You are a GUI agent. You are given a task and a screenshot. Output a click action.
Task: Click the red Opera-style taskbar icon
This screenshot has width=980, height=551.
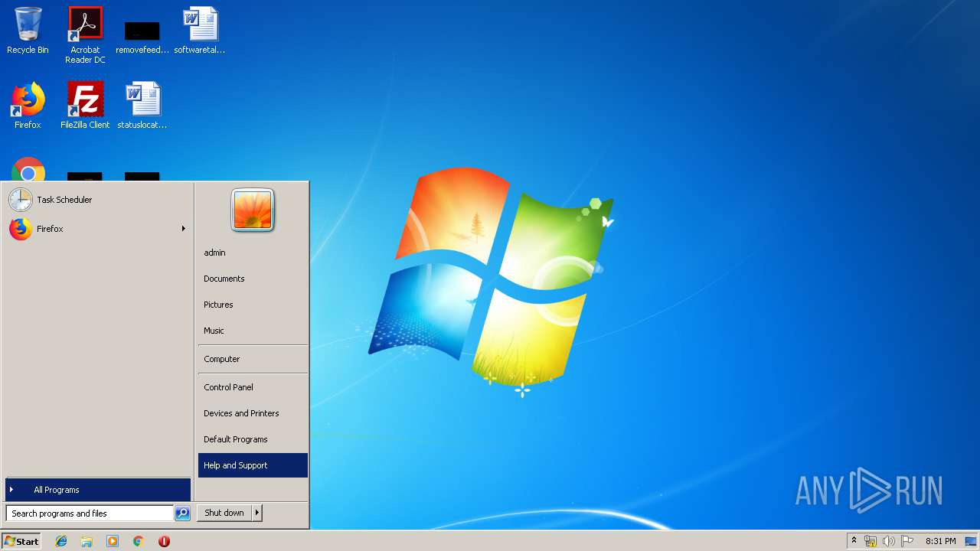pos(164,541)
